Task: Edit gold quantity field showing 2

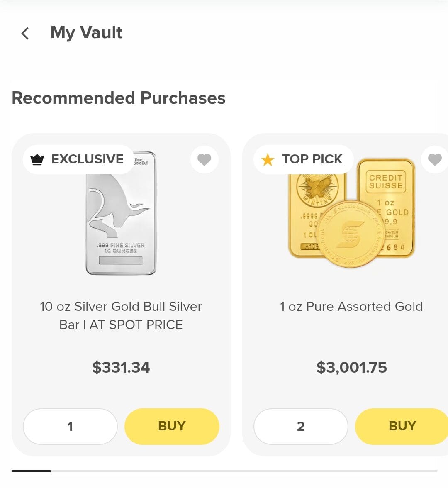Action: pyautogui.click(x=301, y=426)
